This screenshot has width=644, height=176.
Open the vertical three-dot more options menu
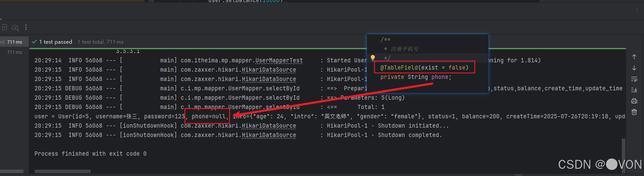26,27
